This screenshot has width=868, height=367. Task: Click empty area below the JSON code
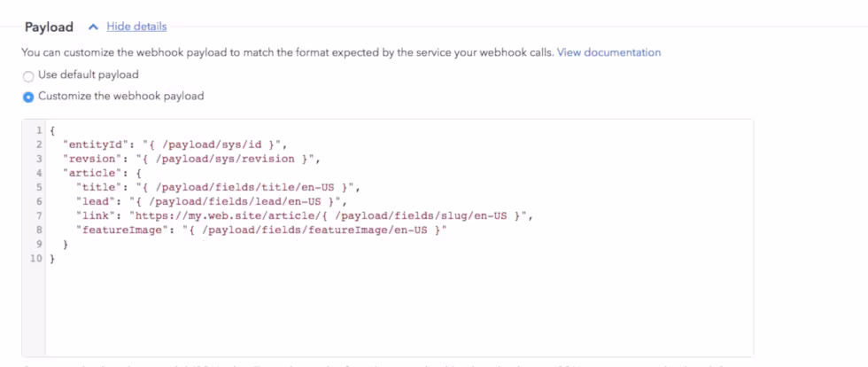point(399,310)
